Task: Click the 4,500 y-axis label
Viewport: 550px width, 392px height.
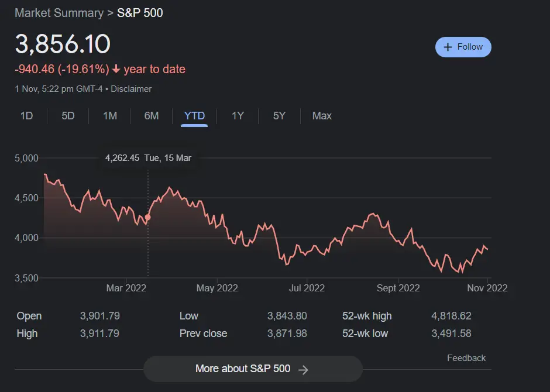Action: click(26, 198)
